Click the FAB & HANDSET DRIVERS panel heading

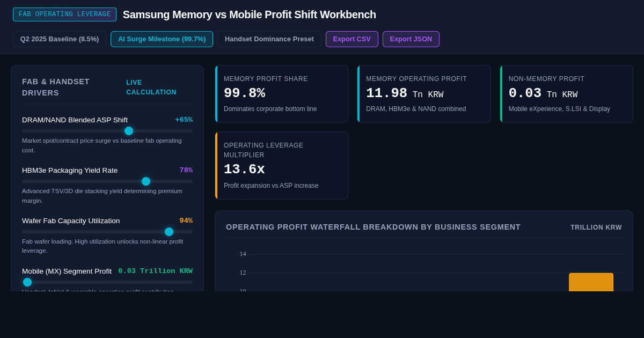pos(56,87)
